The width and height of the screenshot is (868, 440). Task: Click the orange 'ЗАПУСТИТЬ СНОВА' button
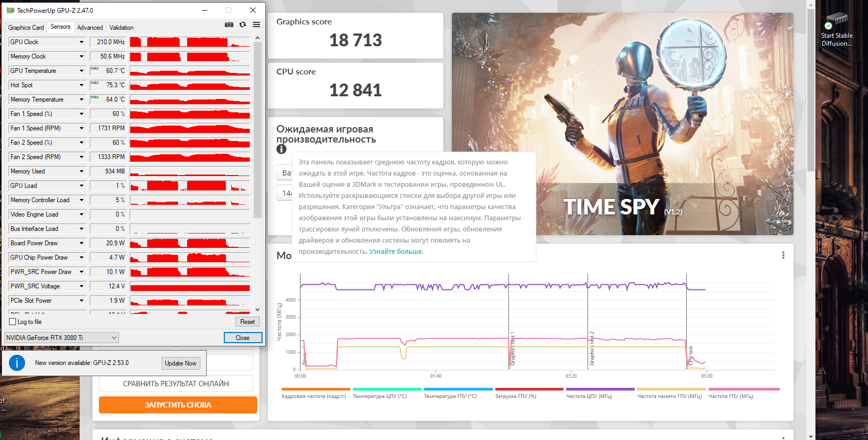(x=178, y=405)
